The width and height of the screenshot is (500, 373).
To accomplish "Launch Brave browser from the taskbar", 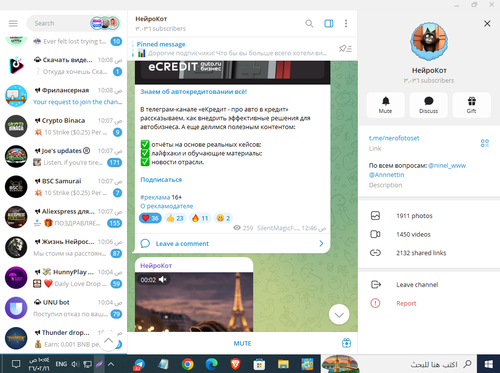I will 235,364.
